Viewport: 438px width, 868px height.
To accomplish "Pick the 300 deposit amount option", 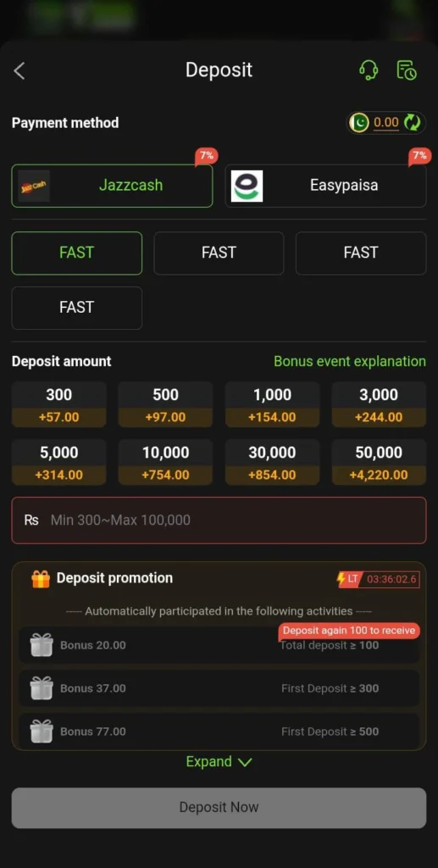I will click(x=59, y=404).
